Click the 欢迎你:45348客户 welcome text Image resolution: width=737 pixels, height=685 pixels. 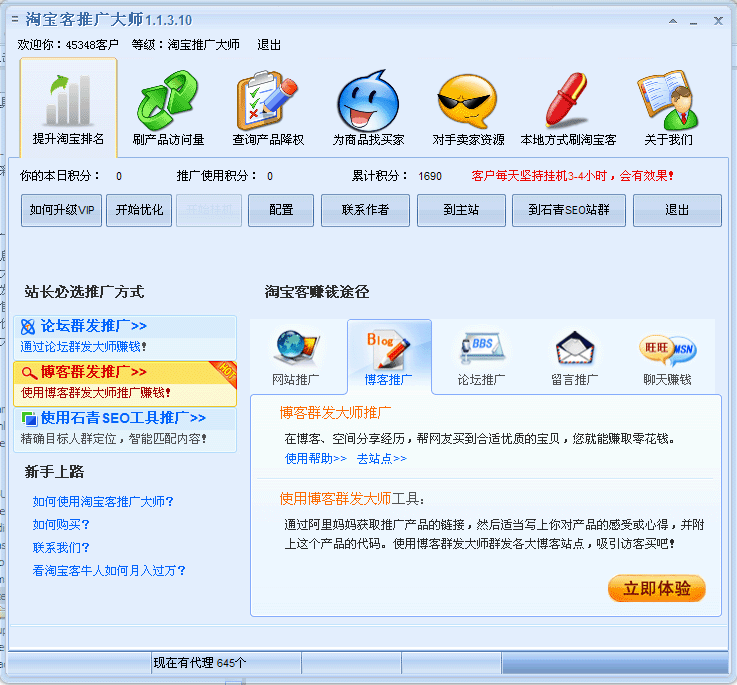(68, 45)
